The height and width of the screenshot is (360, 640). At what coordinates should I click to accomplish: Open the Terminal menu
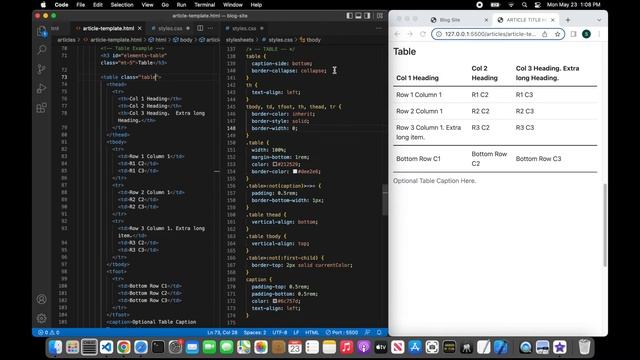[204, 5]
